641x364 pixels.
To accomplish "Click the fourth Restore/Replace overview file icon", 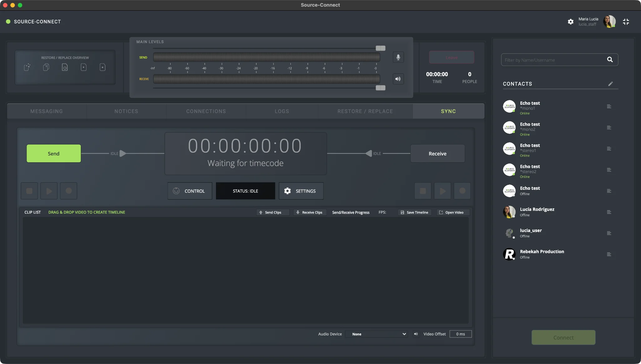I will pos(84,67).
